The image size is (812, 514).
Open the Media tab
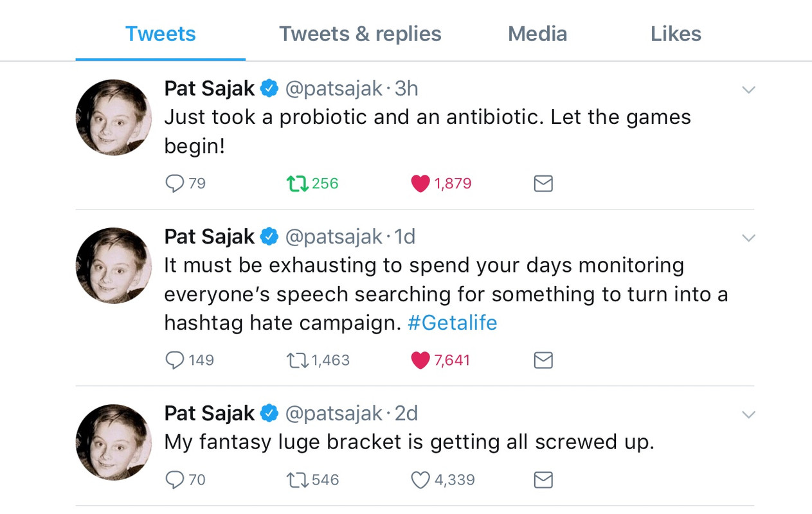[537, 33]
